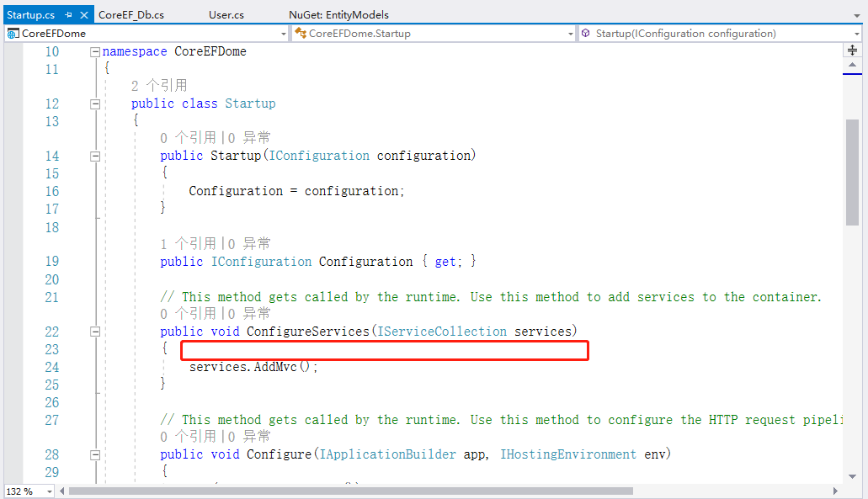Click the vertical scrollbar thumb
Viewport: 868px width, 499px height.
(853, 172)
